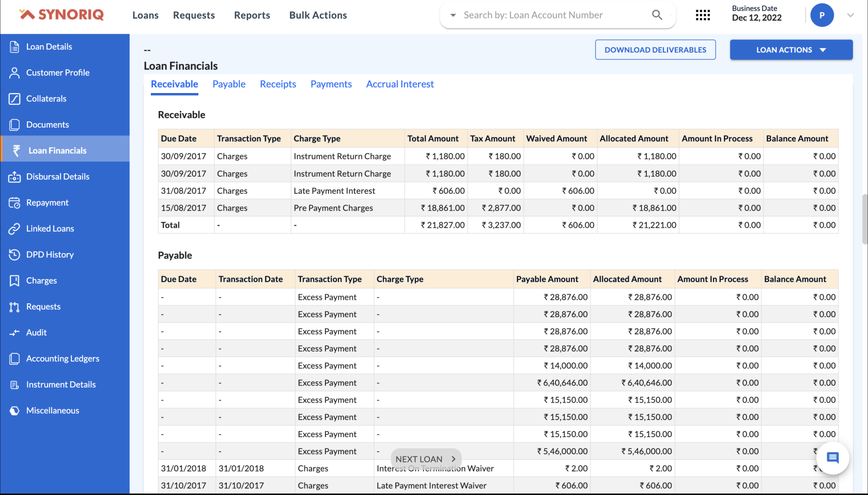Go to the Next Loan
868x495 pixels.
coord(426,459)
